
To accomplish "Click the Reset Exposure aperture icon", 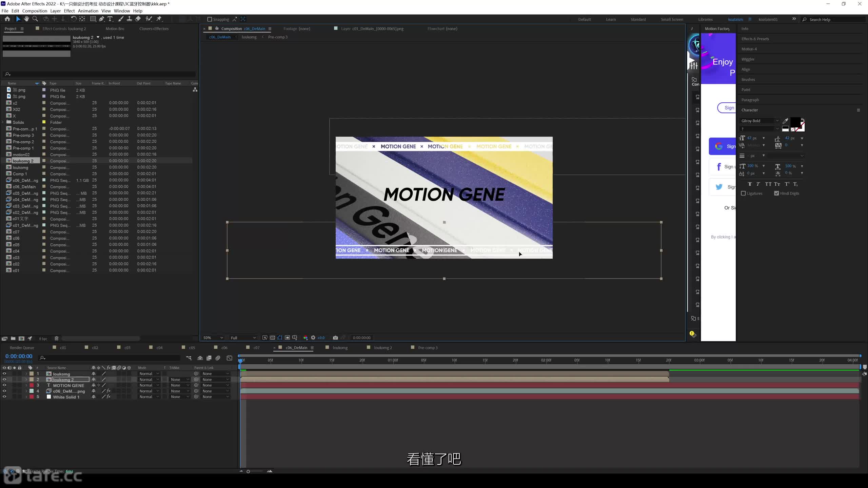I will tap(313, 338).
